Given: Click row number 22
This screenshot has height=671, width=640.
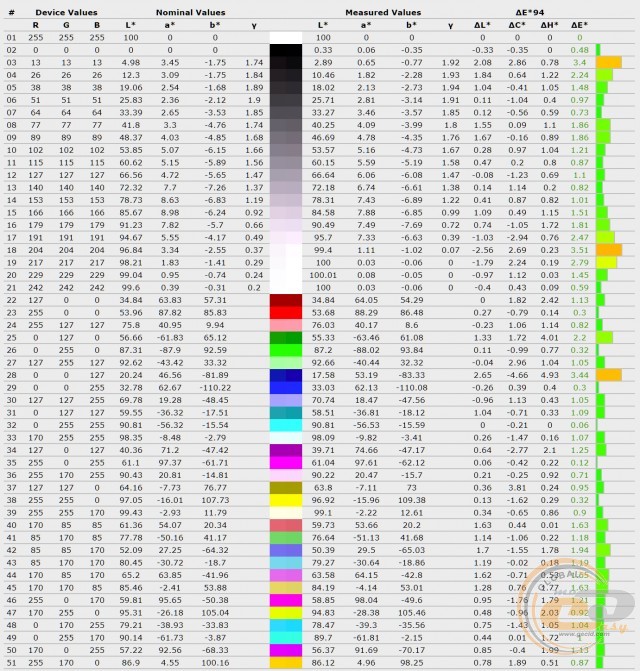Looking at the screenshot, I should point(12,300).
